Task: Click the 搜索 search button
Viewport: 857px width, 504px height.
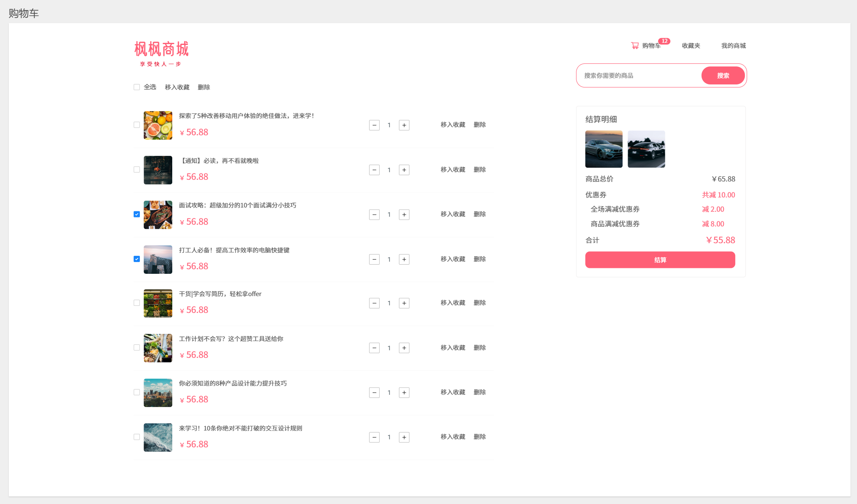Action: (723, 76)
